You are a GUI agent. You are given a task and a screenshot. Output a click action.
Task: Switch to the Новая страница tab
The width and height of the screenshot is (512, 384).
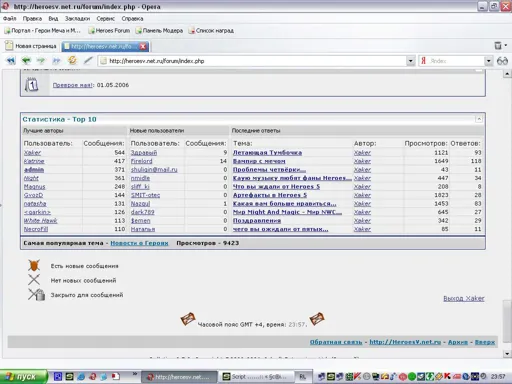(x=31, y=46)
